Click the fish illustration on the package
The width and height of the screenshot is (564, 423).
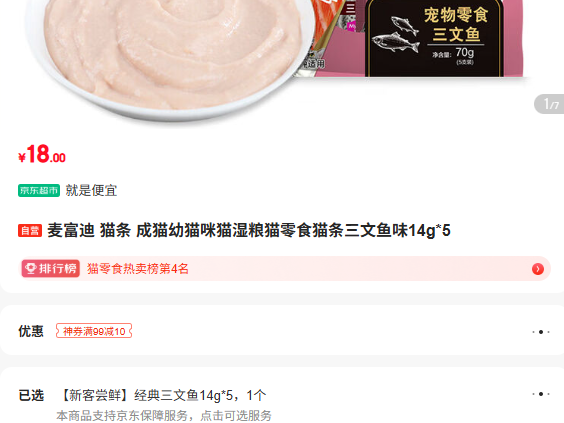(x=396, y=34)
